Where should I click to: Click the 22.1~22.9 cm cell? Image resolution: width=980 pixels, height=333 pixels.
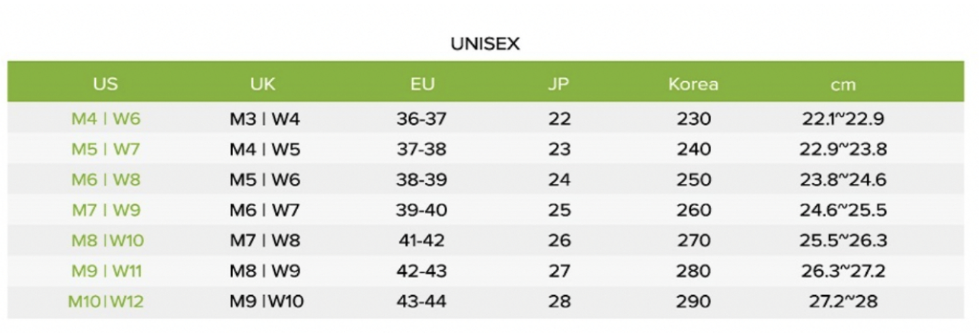point(843,119)
